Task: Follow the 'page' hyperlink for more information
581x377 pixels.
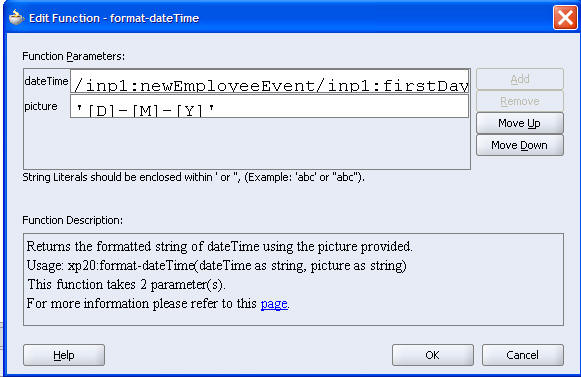Action: tap(274, 304)
